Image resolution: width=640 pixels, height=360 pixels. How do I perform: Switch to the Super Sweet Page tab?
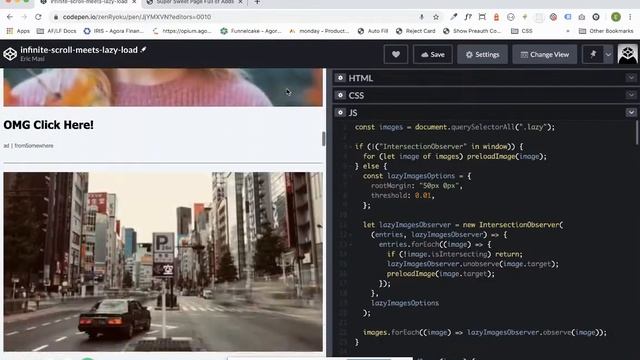(195, 2)
